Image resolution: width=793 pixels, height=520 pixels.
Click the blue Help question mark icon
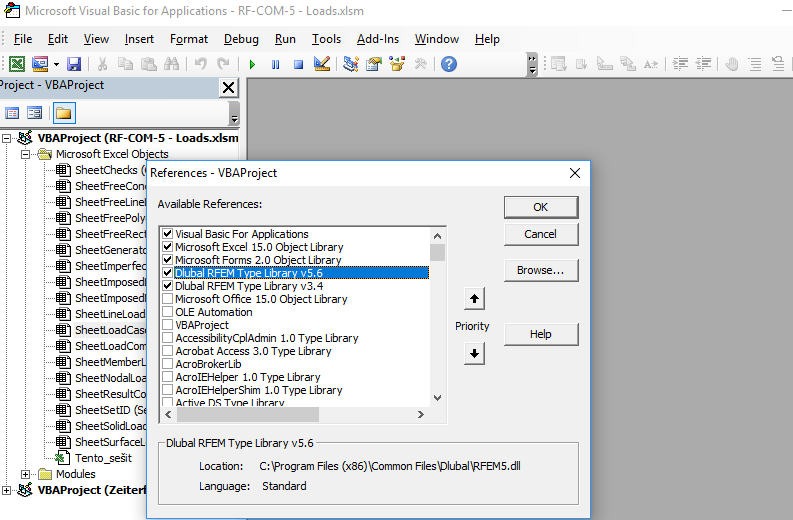(449, 64)
